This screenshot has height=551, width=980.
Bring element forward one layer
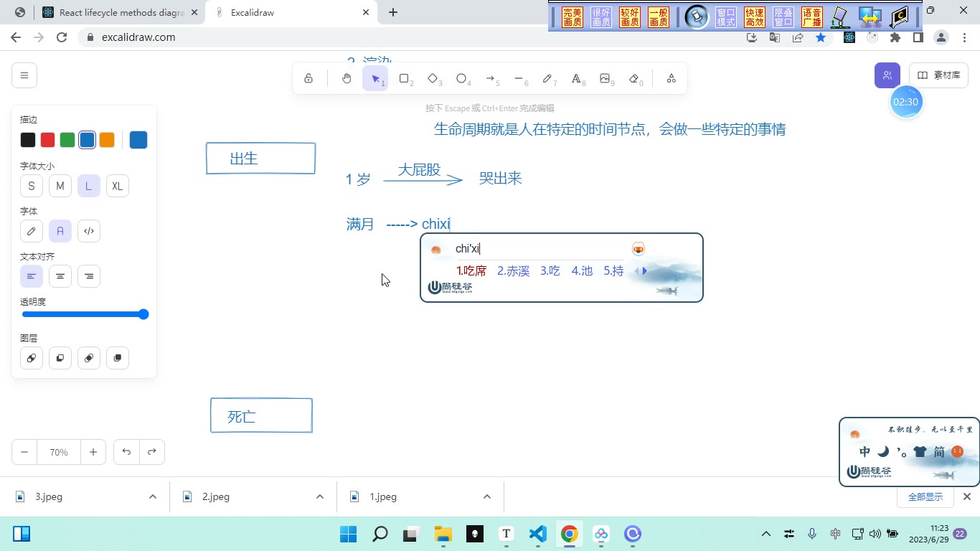(x=89, y=357)
